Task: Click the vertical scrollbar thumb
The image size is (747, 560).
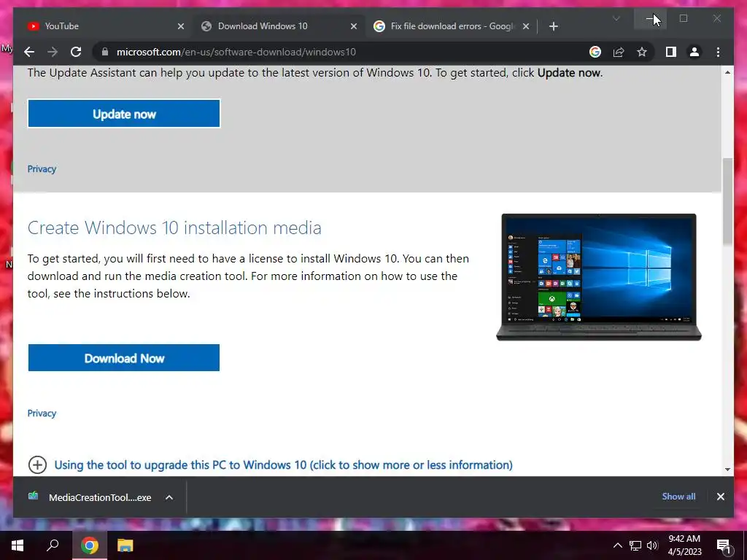Action: click(727, 202)
